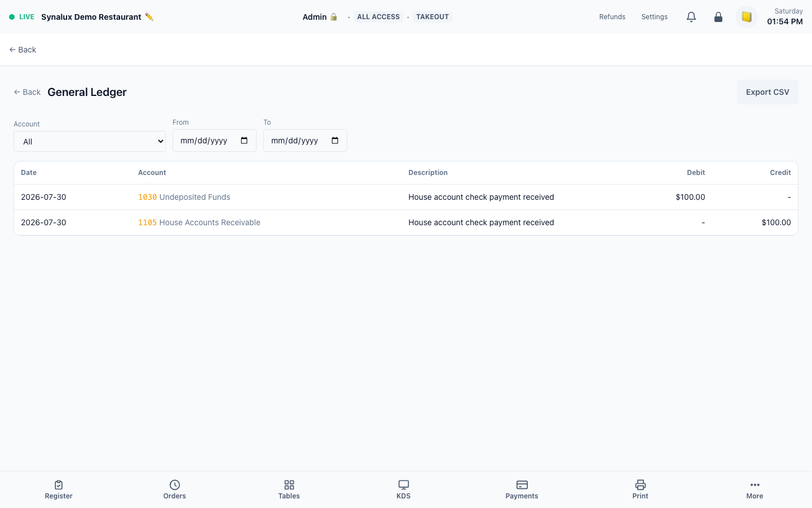Click description in House Accounts Receivable row
The height and width of the screenshot is (508, 812).
point(481,222)
